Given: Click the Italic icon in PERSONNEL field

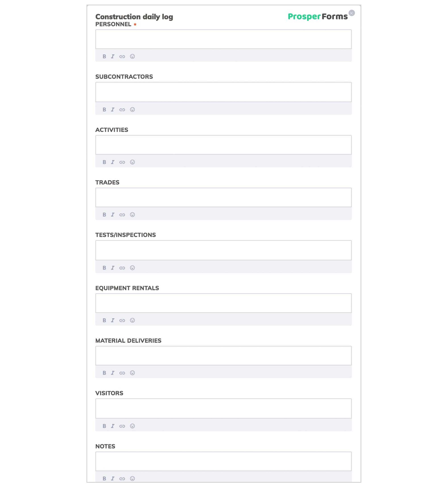Looking at the screenshot, I should pos(113,56).
